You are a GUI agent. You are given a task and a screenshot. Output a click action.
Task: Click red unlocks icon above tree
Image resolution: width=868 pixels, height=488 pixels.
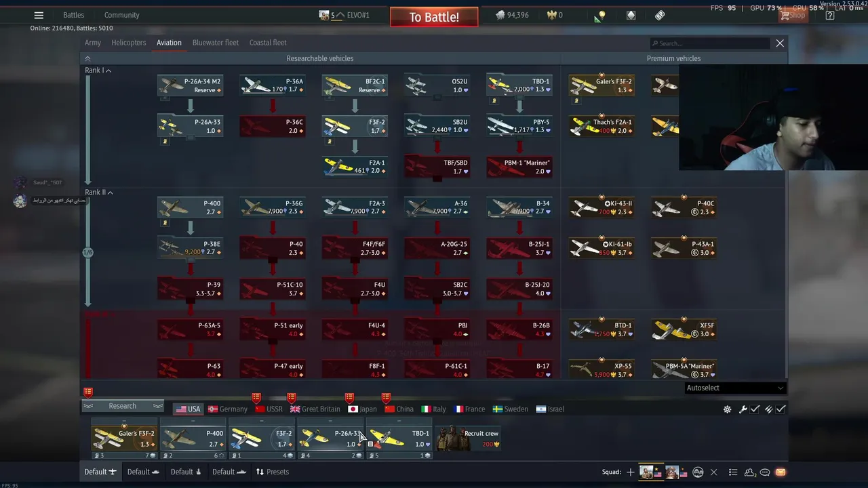tap(88, 392)
